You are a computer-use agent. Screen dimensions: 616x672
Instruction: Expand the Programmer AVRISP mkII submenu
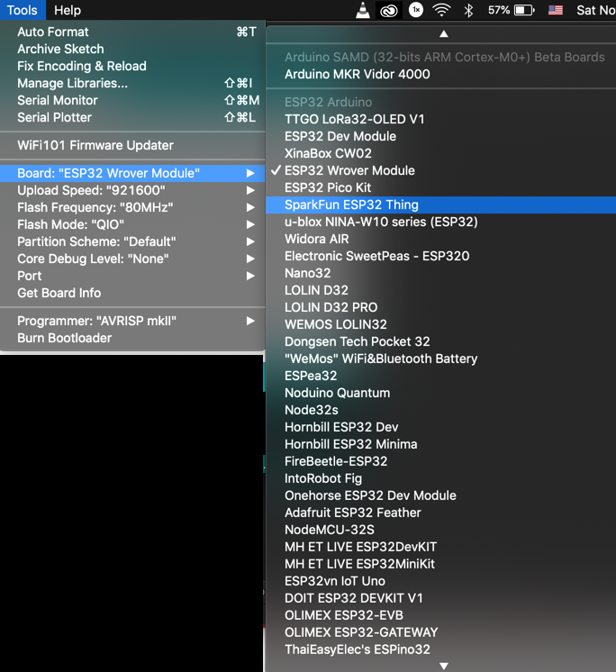coord(132,321)
